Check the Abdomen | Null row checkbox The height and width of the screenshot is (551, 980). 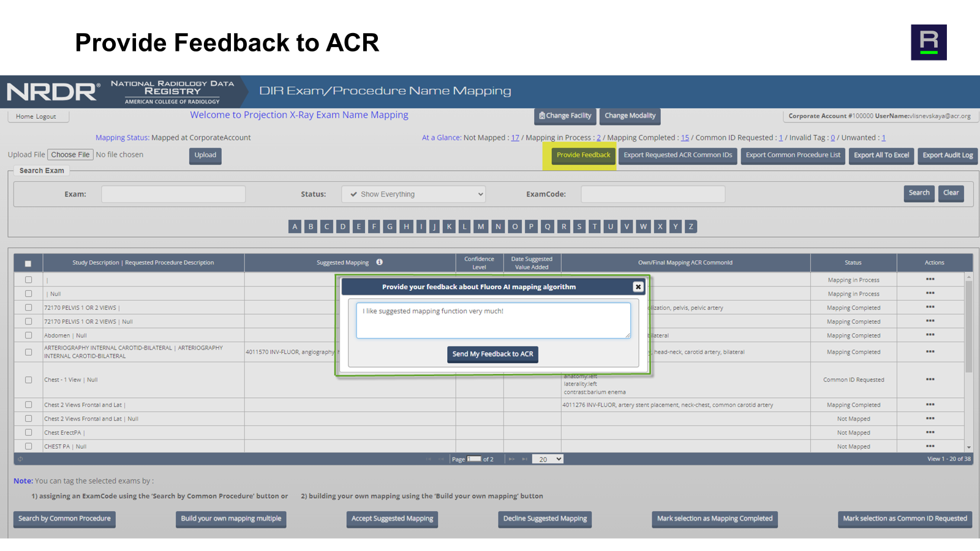[28, 335]
